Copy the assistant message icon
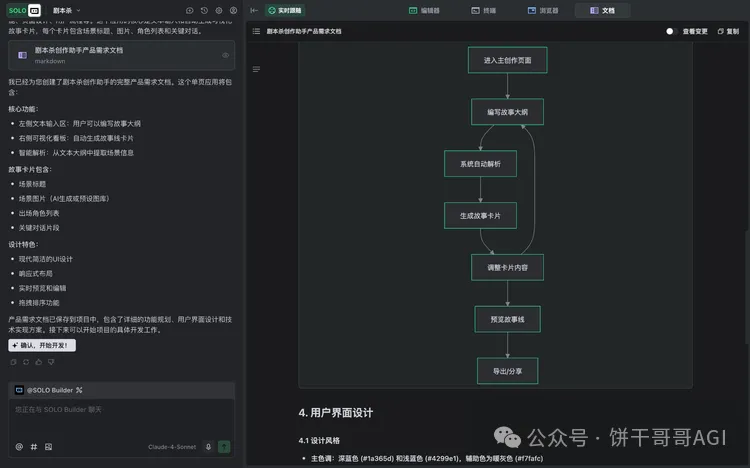The width and height of the screenshot is (750, 468). click(13, 362)
